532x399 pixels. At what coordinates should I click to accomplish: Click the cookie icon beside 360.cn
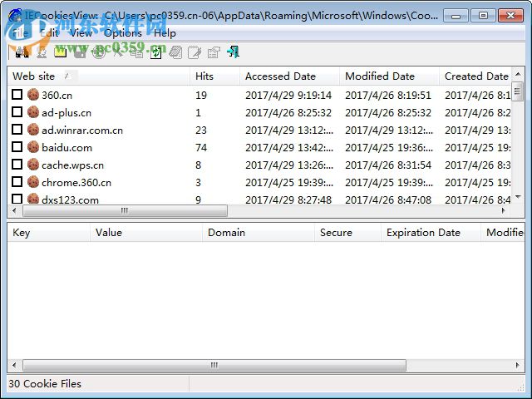[x=33, y=95]
